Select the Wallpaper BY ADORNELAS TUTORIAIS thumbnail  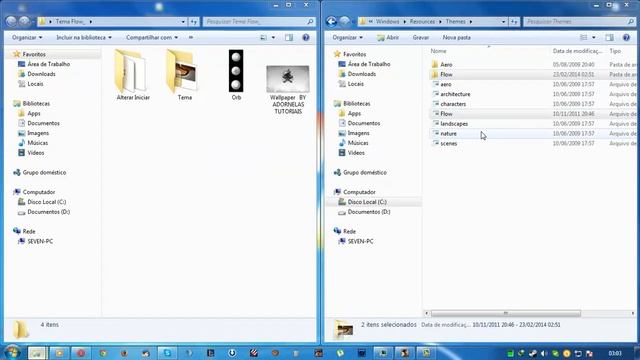288,89
